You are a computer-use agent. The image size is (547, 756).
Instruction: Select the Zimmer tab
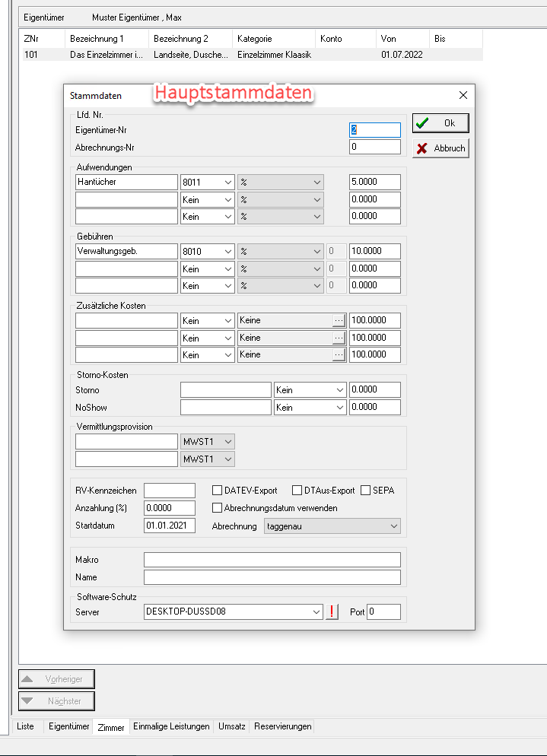click(x=111, y=727)
